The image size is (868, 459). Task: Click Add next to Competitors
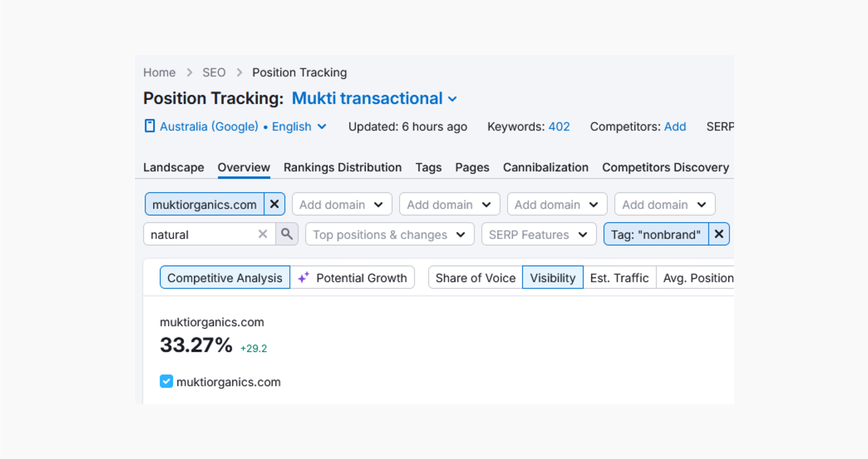[x=675, y=127]
